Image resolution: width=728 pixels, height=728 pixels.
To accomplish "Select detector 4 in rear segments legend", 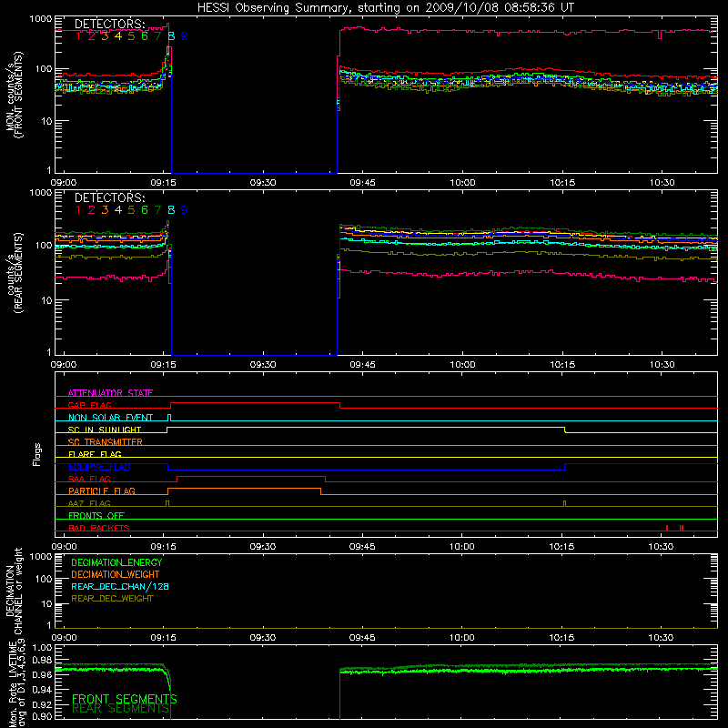I will [118, 210].
